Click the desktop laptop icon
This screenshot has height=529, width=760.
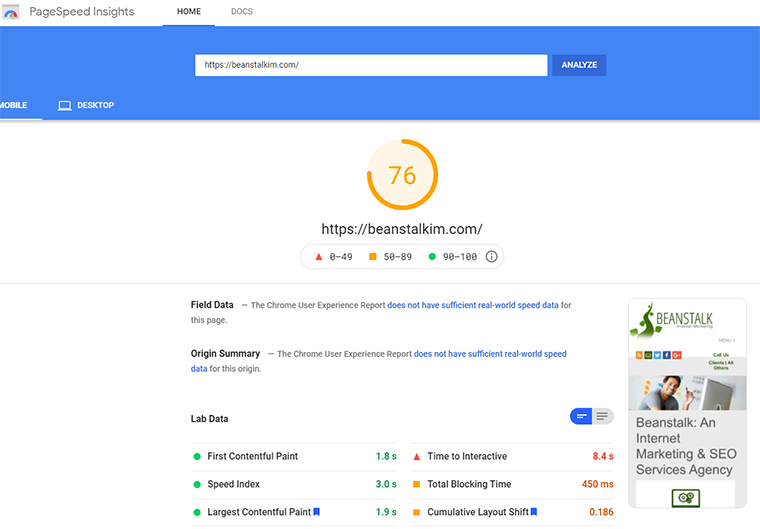pyautogui.click(x=64, y=105)
